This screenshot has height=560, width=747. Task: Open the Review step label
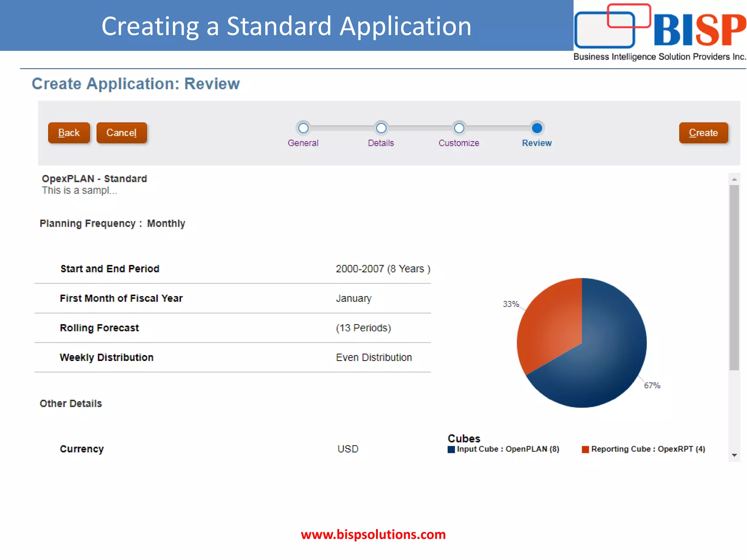(x=537, y=143)
